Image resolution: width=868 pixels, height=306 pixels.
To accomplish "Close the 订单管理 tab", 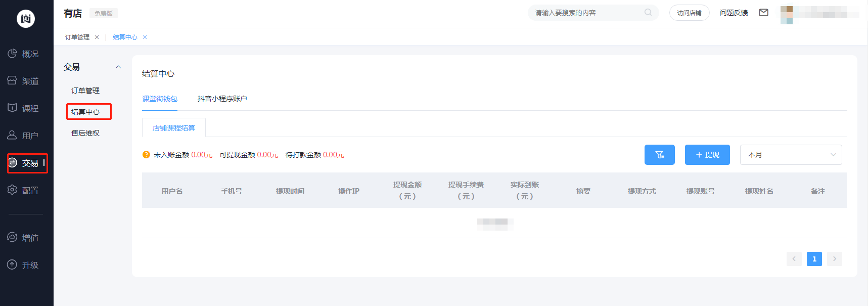I will [x=97, y=37].
